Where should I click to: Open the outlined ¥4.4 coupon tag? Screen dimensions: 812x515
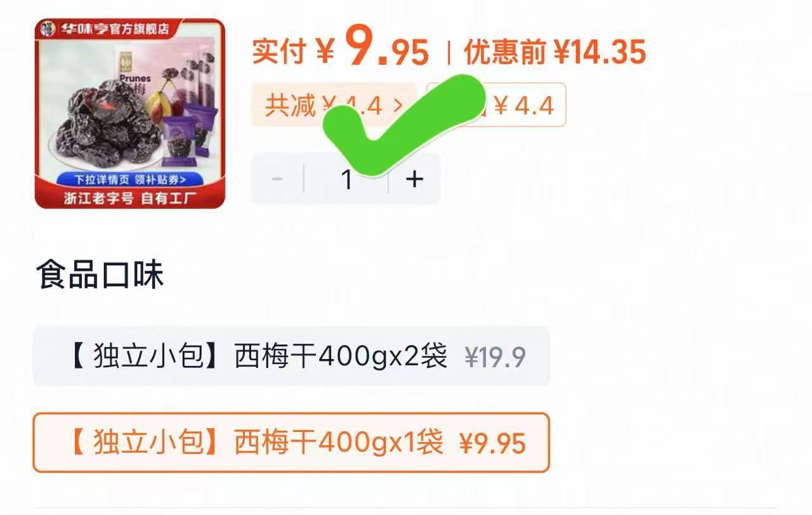[x=496, y=105]
